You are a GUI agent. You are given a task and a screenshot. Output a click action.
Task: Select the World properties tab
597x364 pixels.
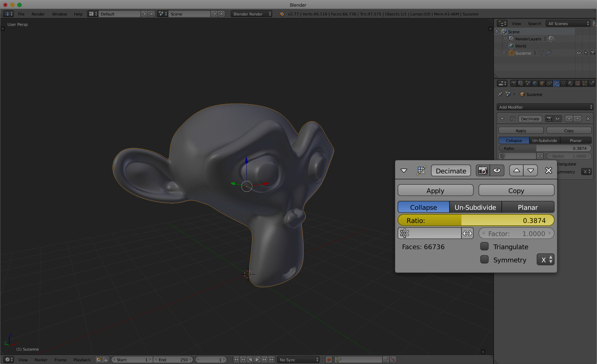[535, 83]
